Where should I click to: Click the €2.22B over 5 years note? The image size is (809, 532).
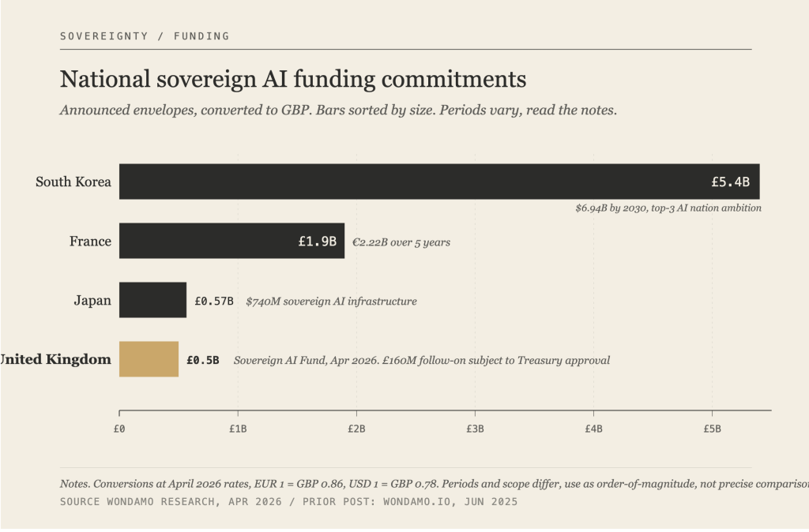401,242
